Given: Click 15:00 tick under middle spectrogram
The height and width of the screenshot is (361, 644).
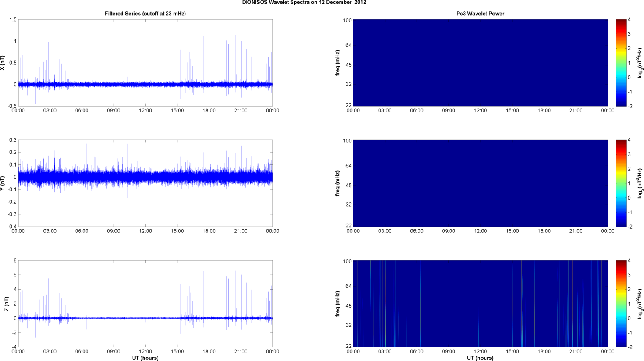Looking at the screenshot, I should (x=512, y=231).
